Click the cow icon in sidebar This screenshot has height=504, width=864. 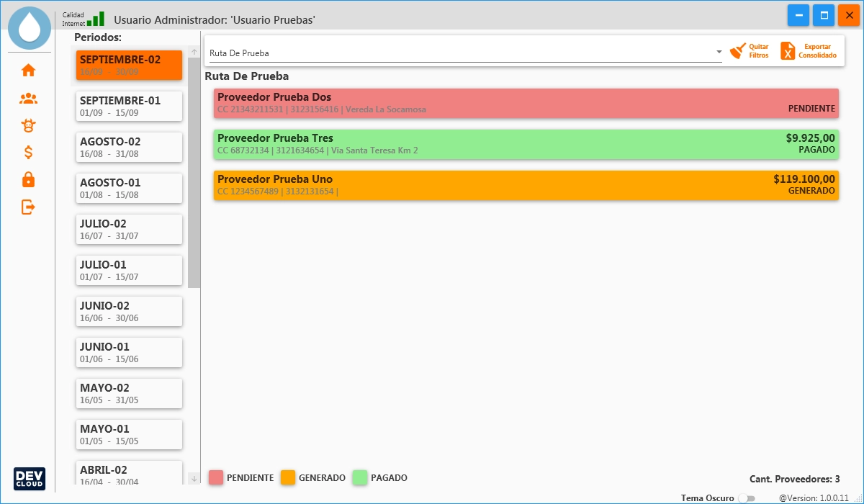point(28,125)
